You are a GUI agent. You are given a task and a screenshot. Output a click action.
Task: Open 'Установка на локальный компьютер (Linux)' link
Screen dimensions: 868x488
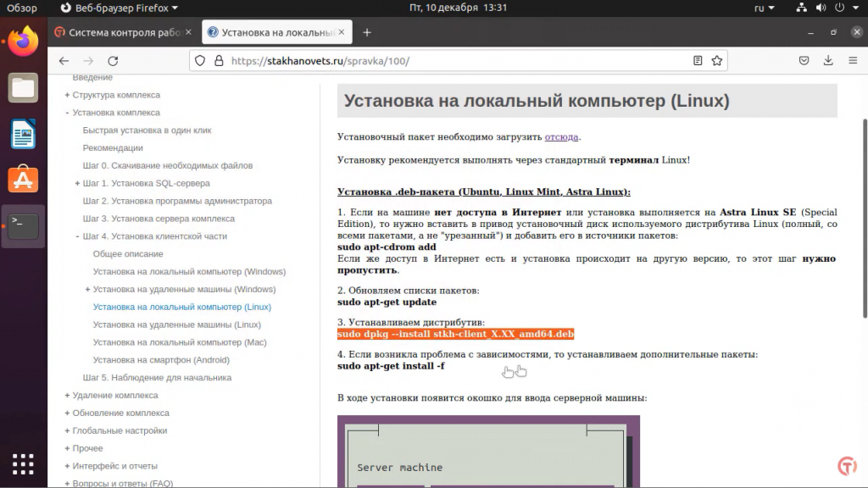pyautogui.click(x=182, y=307)
